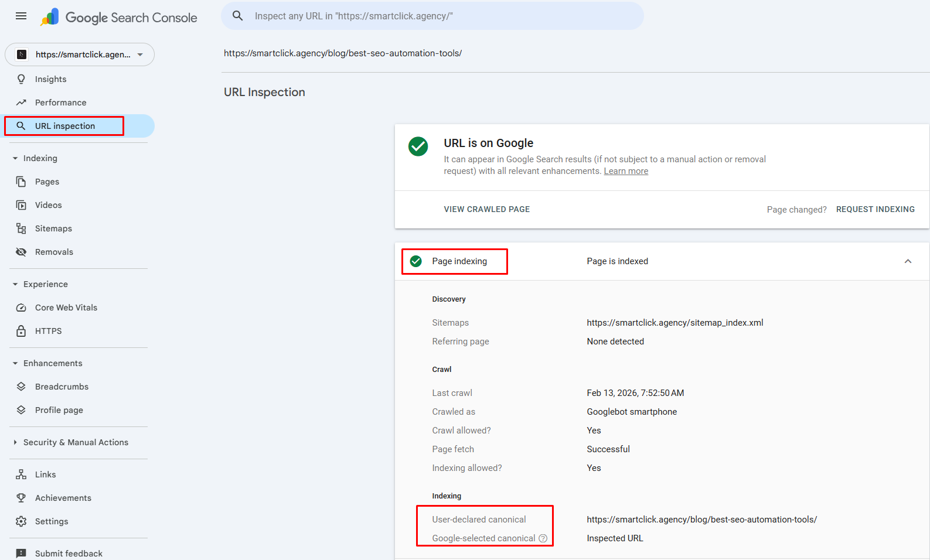The image size is (930, 560).
Task: Click the Settings gear icon
Action: [x=21, y=521]
